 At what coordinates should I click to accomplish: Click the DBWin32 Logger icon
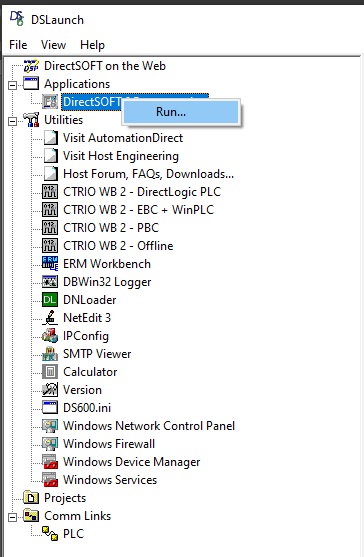tap(50, 282)
